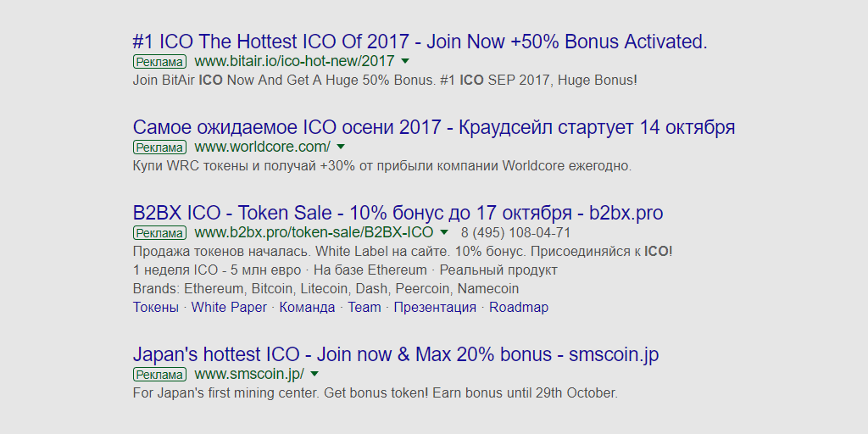Expand the arrow next to smscoin.jp URL
Screen dimensions: 868x434
point(314,374)
